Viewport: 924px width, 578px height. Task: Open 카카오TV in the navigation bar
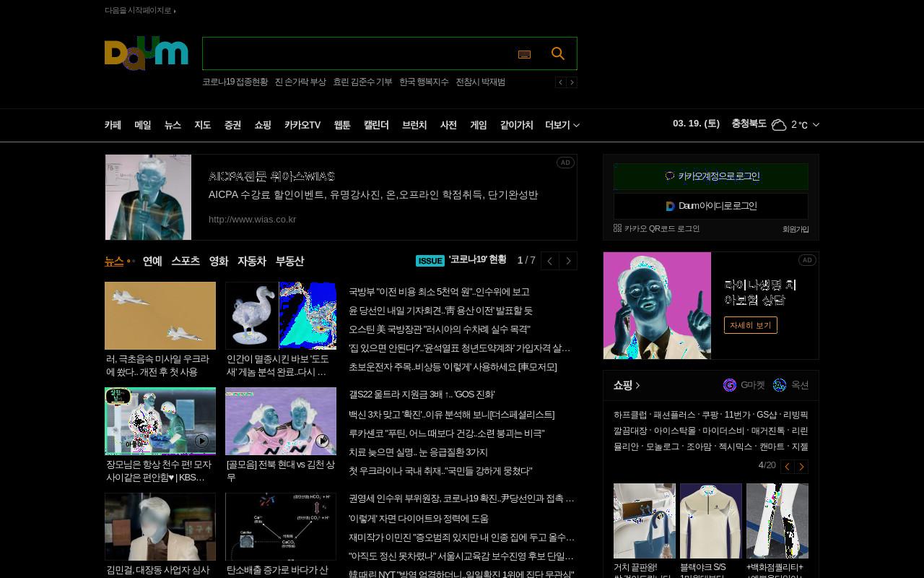tap(302, 125)
